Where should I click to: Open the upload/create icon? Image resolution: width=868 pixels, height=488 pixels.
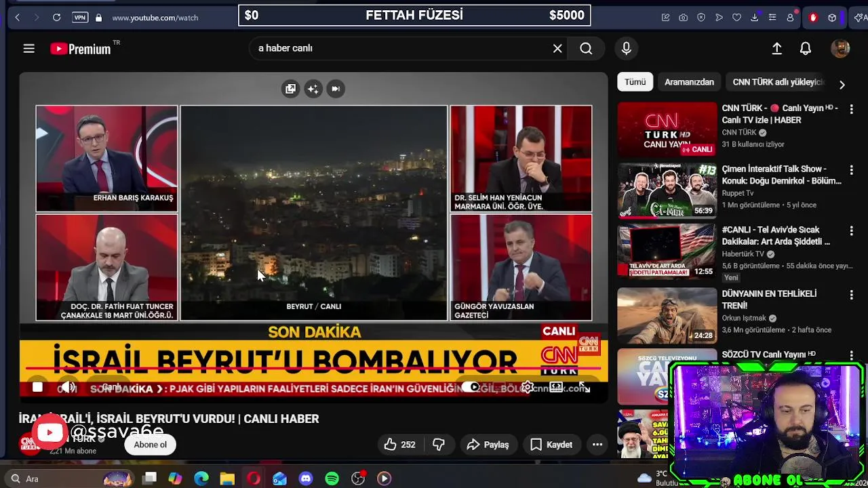pos(777,48)
